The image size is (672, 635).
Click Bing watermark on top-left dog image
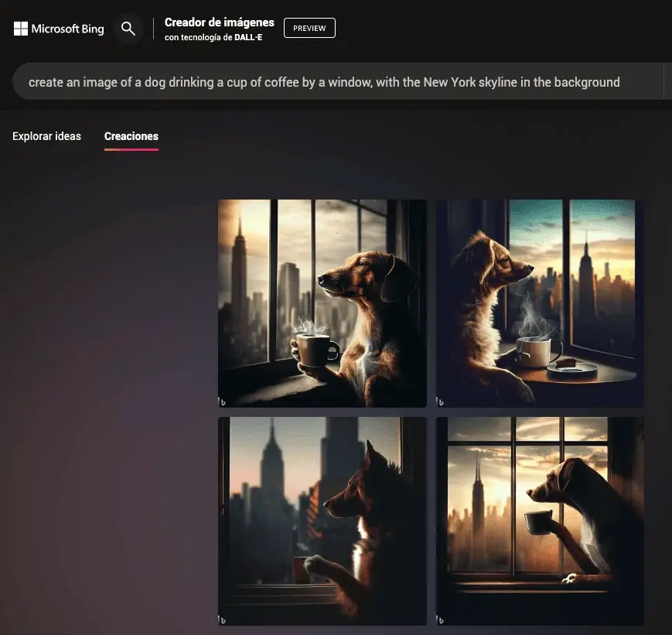tap(223, 401)
